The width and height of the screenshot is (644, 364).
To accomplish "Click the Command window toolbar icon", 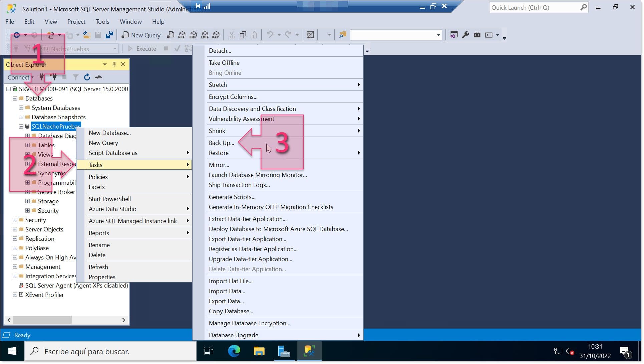I will point(489,35).
